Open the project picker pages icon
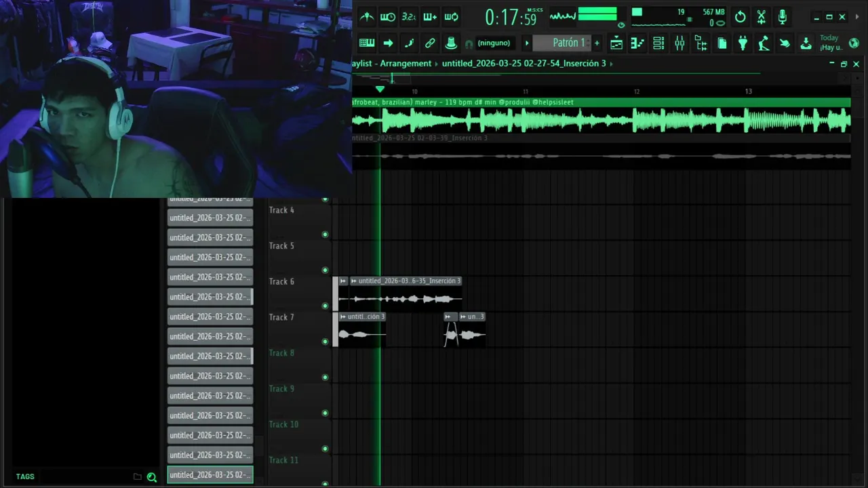This screenshot has height=488, width=868. [x=722, y=43]
